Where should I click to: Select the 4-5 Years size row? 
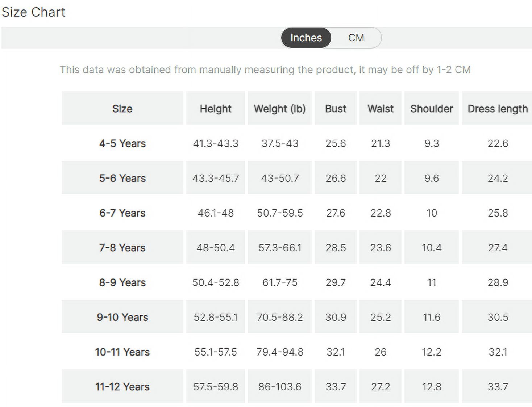pyautogui.click(x=297, y=143)
